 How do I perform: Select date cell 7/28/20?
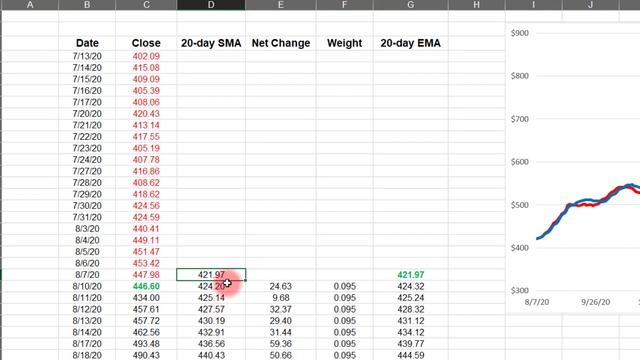click(87, 183)
